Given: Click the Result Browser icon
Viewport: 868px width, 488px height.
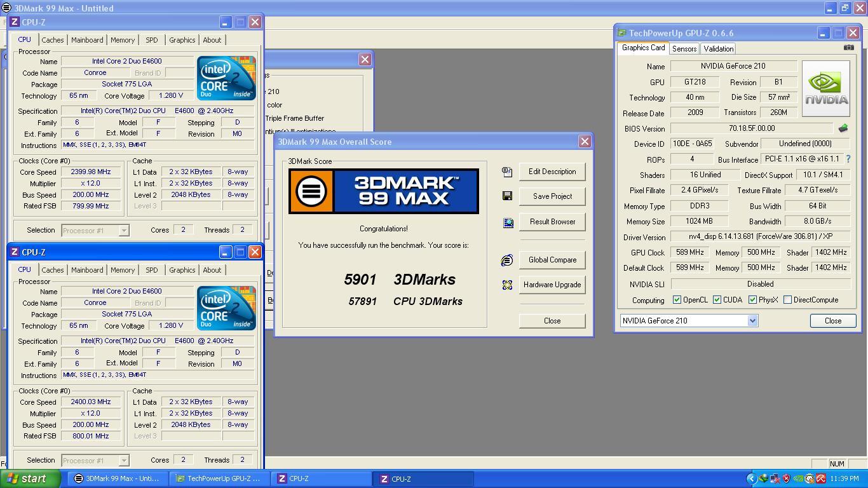Looking at the screenshot, I should tap(508, 222).
